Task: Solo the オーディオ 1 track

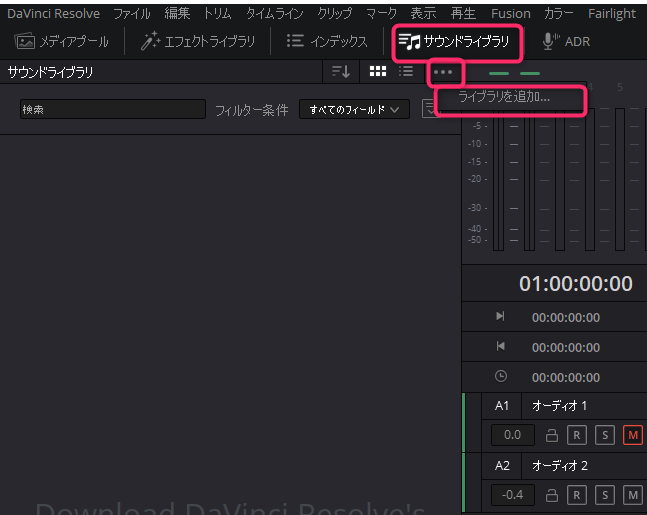Action: 605,435
